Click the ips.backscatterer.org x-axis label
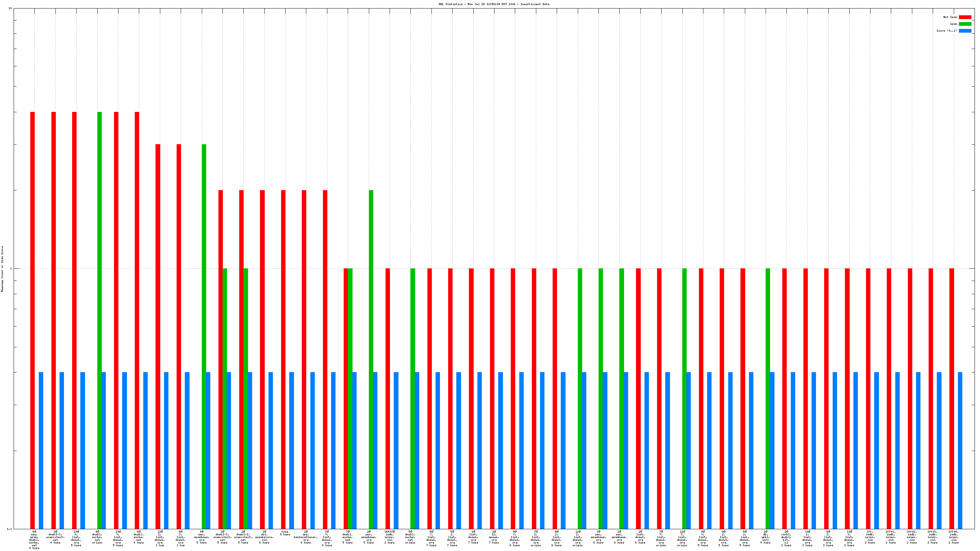Viewport: 980px width, 551px height. point(306,537)
